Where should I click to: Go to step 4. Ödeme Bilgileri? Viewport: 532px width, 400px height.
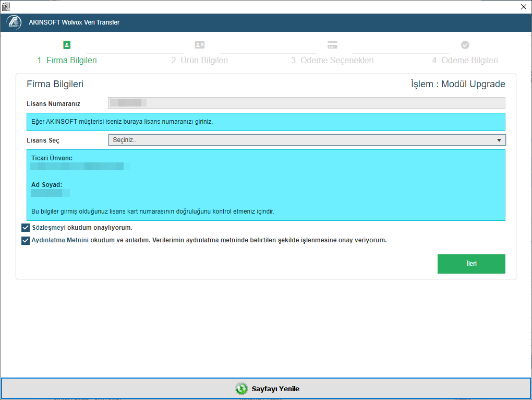tap(465, 61)
